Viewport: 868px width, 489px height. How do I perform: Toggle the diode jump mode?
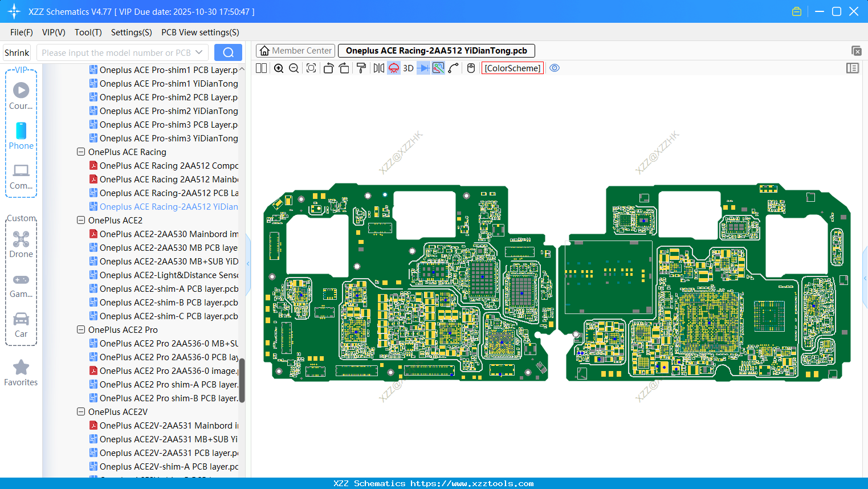[423, 68]
